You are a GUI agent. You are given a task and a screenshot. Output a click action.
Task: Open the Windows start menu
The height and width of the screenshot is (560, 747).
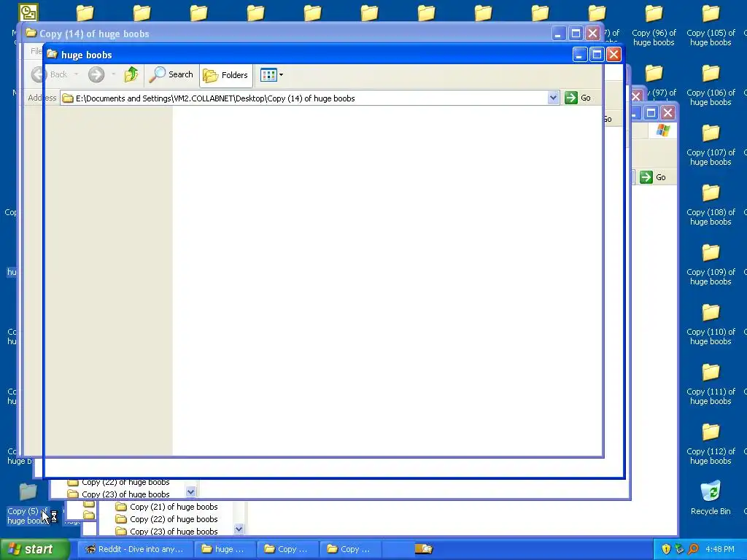(x=34, y=549)
